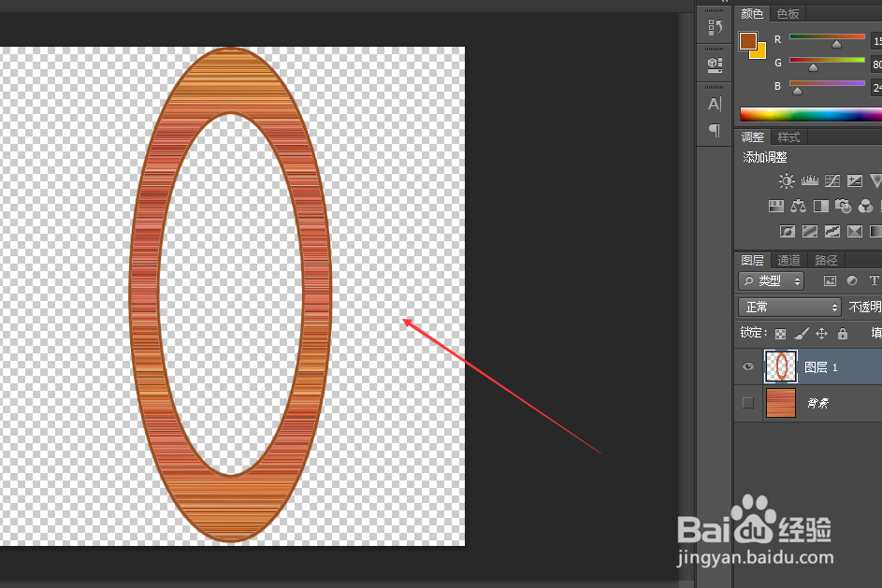
Task: Click the 背景 layer name
Action: pos(817,403)
